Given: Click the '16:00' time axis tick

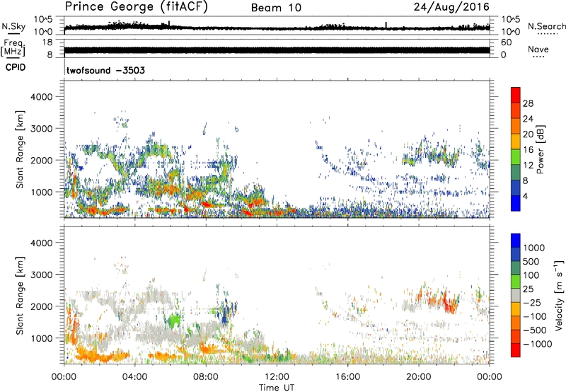Looking at the screenshot, I should click(x=347, y=377).
